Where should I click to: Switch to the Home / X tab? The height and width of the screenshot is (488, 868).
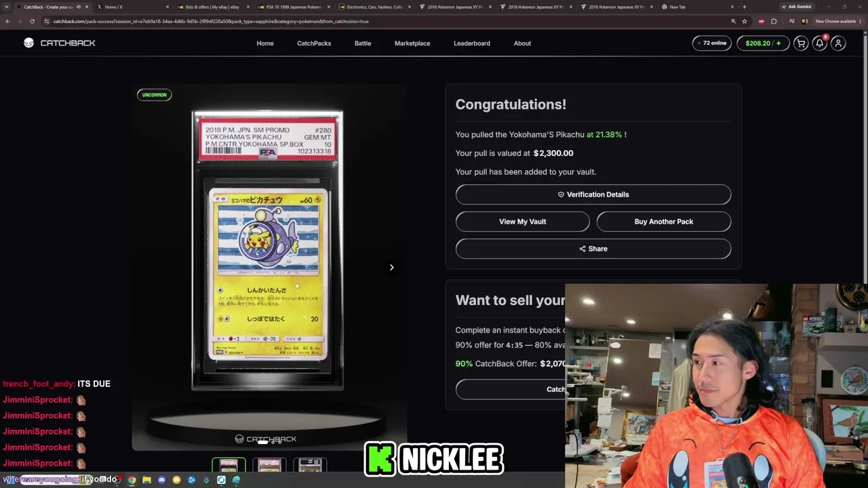click(132, 7)
